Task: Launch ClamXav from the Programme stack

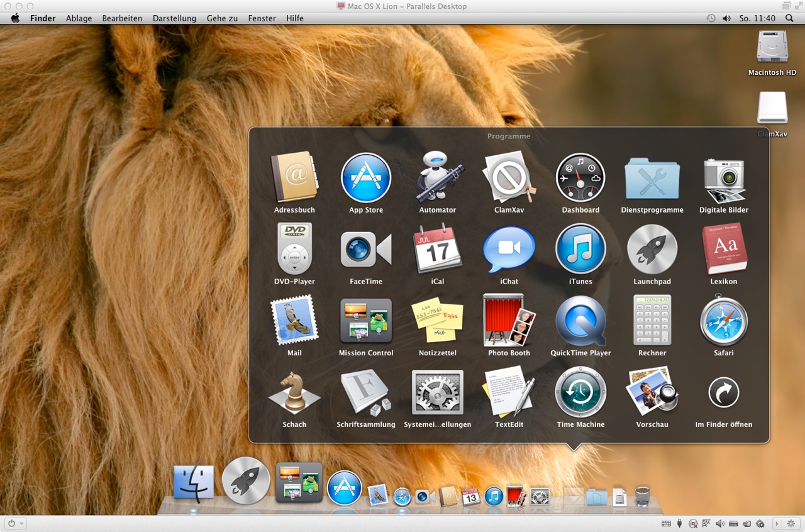Action: 509,177
